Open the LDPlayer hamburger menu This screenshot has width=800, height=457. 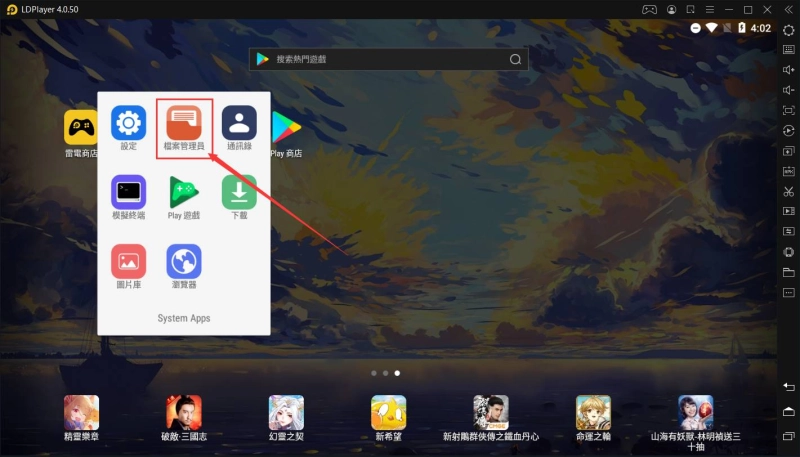click(709, 9)
